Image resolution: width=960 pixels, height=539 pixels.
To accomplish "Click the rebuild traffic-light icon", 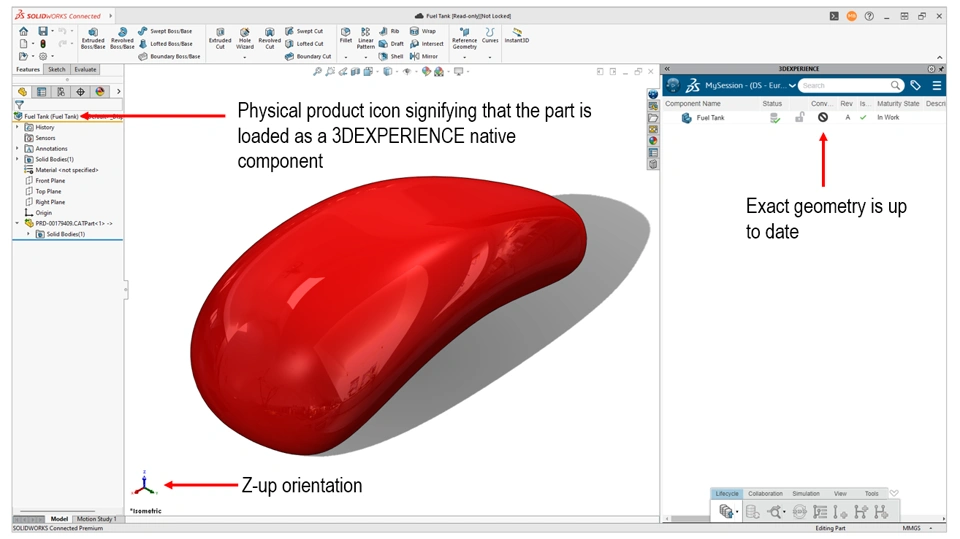I will pyautogui.click(x=43, y=43).
